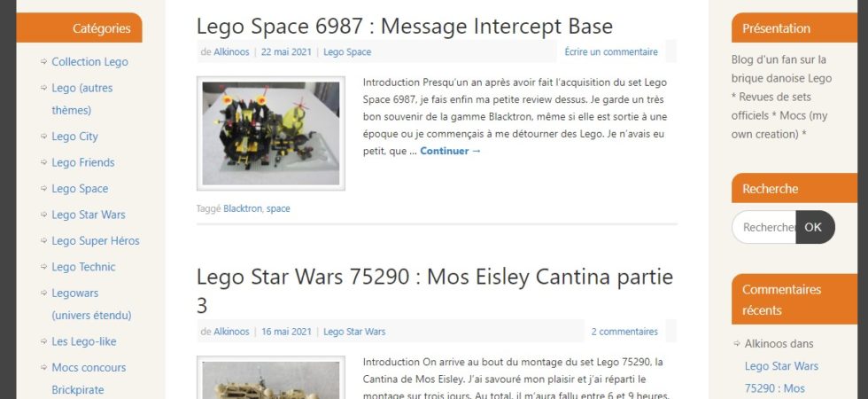868x399 pixels.
Task: Open the space tag
Action: (278, 208)
